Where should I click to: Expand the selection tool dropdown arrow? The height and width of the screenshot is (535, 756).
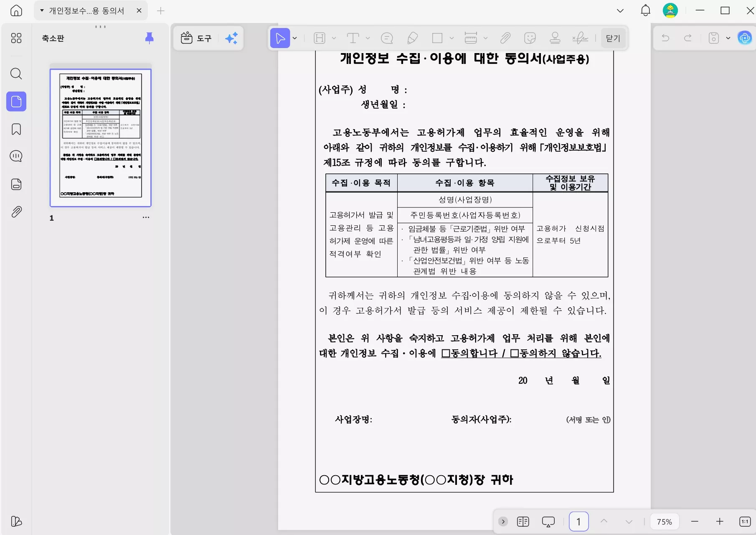click(x=295, y=38)
